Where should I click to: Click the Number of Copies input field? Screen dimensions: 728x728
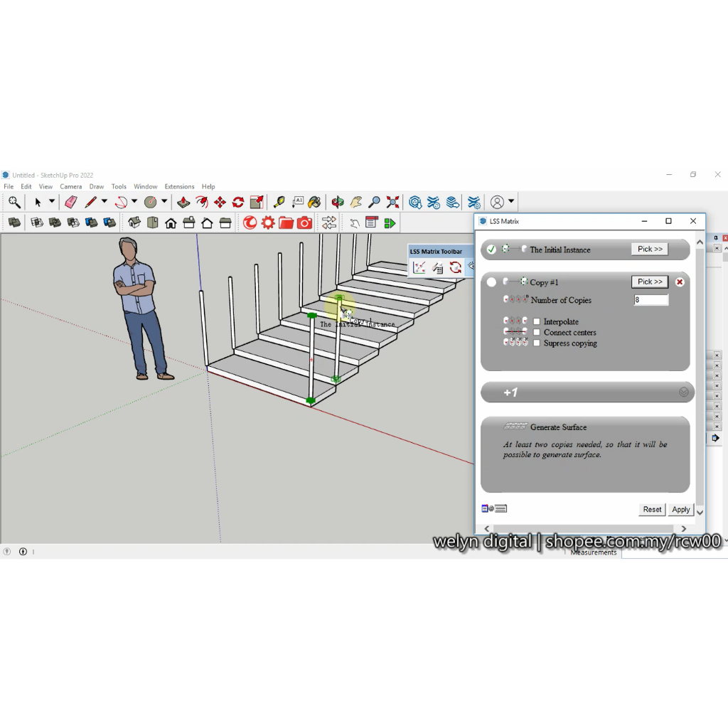pyautogui.click(x=651, y=300)
